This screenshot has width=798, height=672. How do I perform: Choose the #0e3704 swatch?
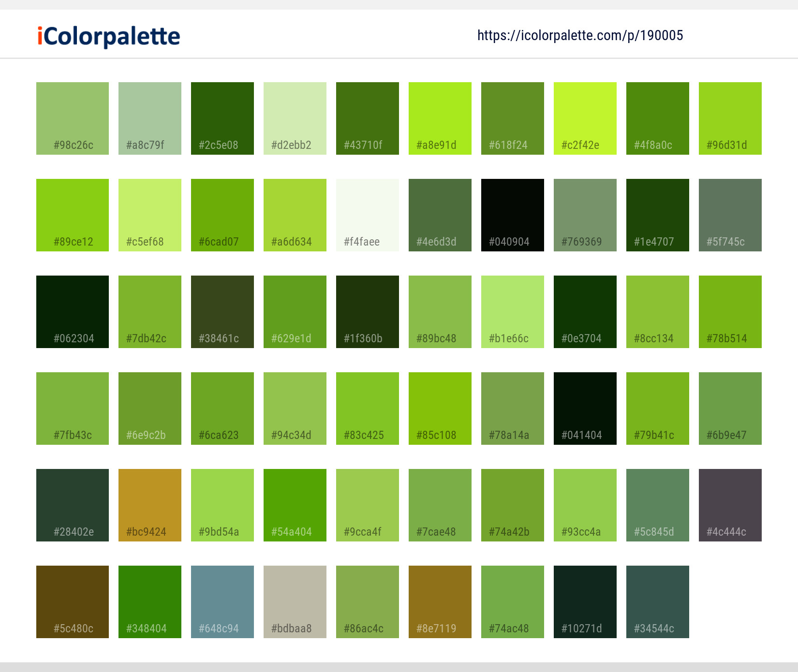tap(585, 312)
